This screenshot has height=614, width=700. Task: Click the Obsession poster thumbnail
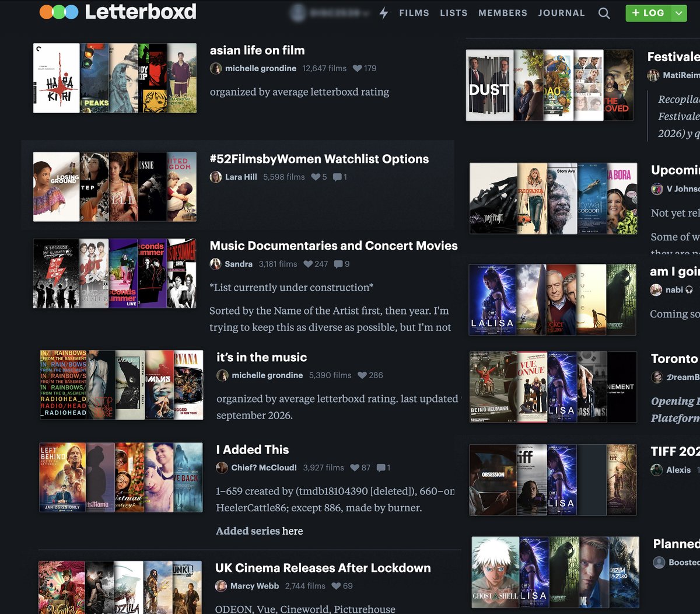click(493, 480)
